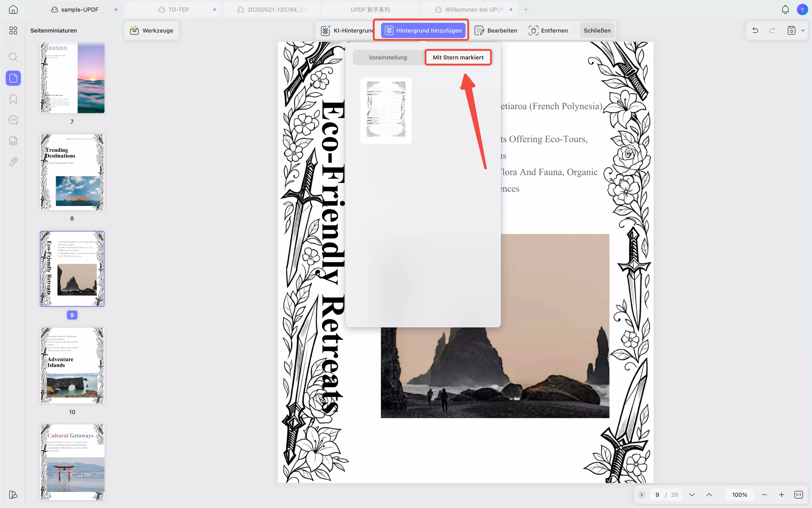
Task: Click the Entfernen background button
Action: 548,30
